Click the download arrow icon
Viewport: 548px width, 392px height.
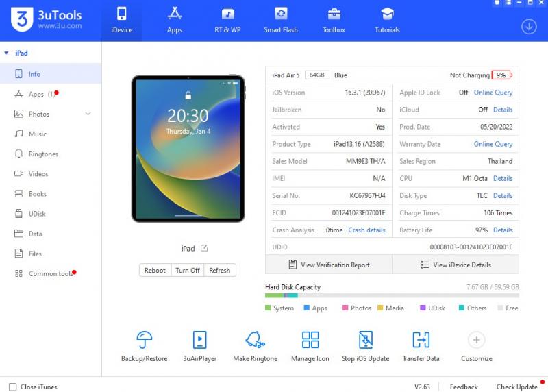pos(529,26)
